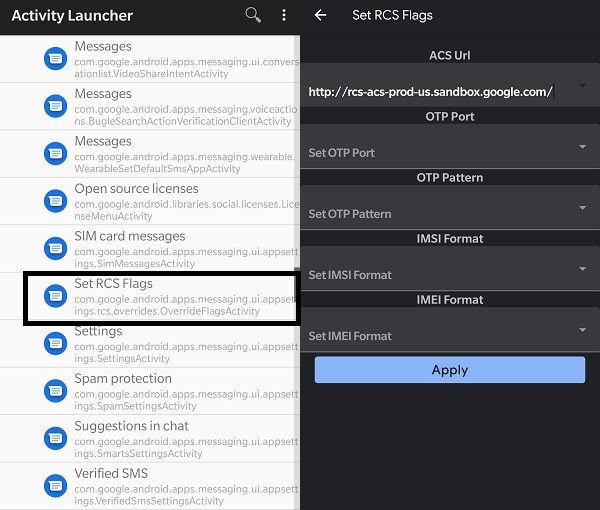Tap the Settings activity icon

55,343
